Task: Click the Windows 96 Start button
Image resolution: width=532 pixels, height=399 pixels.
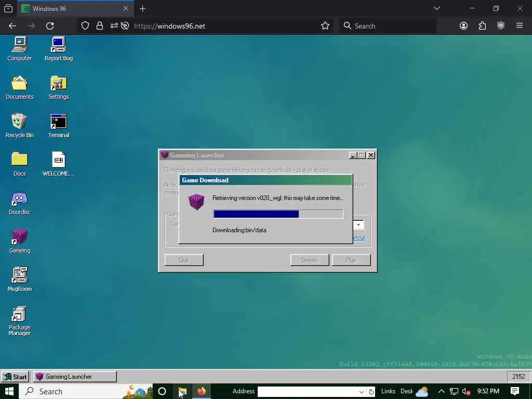Action: [x=15, y=377]
